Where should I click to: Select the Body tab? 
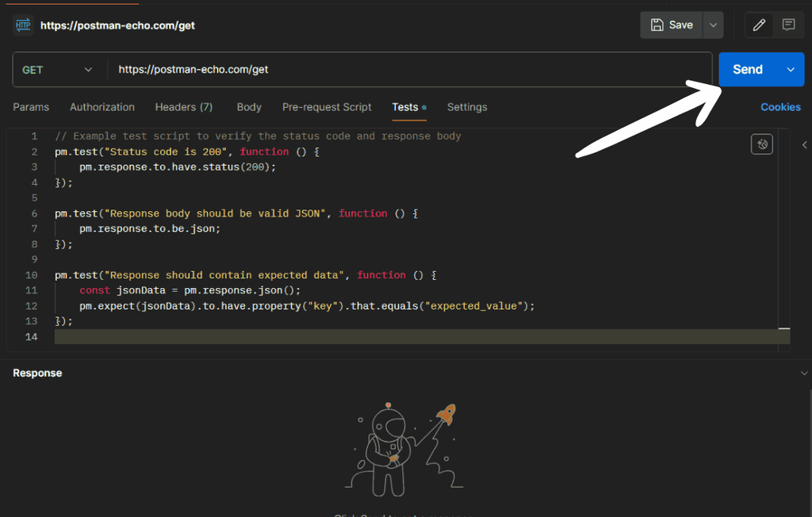pyautogui.click(x=249, y=107)
